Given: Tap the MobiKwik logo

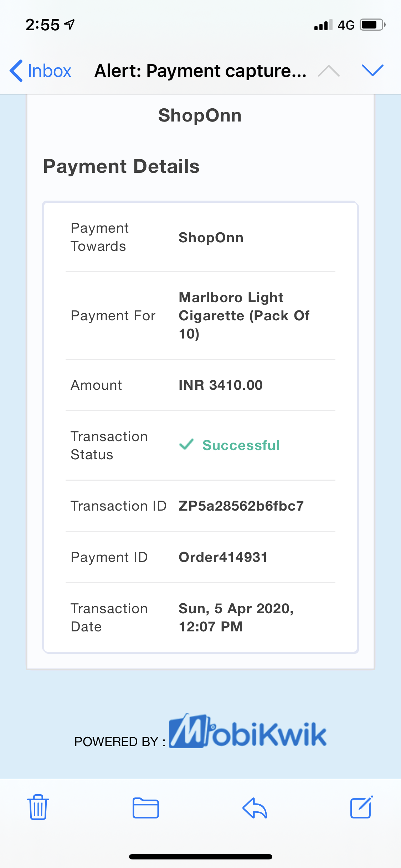Looking at the screenshot, I should pos(248,732).
